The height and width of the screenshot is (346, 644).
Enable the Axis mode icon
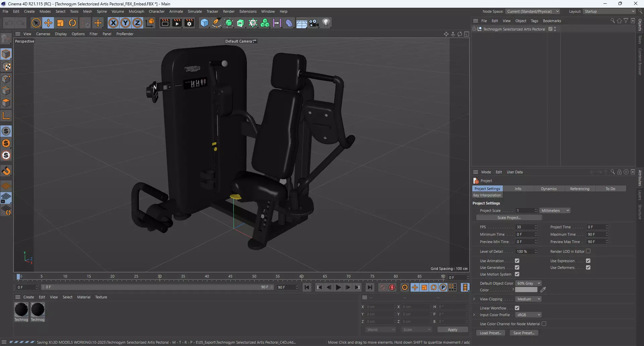tap(6, 116)
